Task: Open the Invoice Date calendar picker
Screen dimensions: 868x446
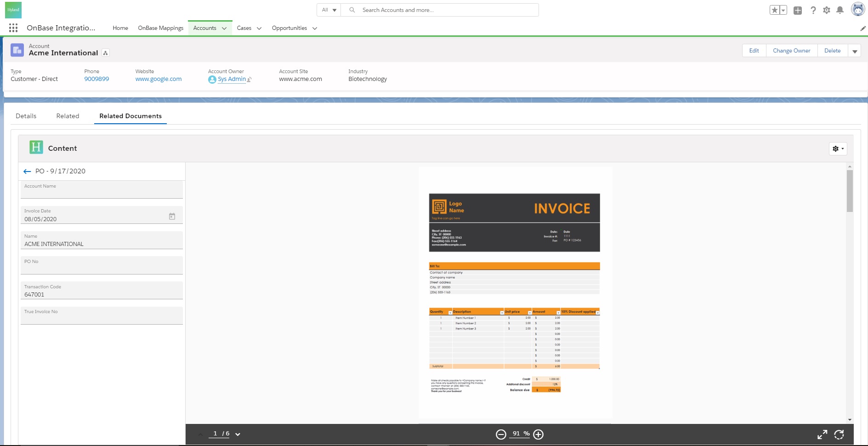Action: click(x=172, y=216)
